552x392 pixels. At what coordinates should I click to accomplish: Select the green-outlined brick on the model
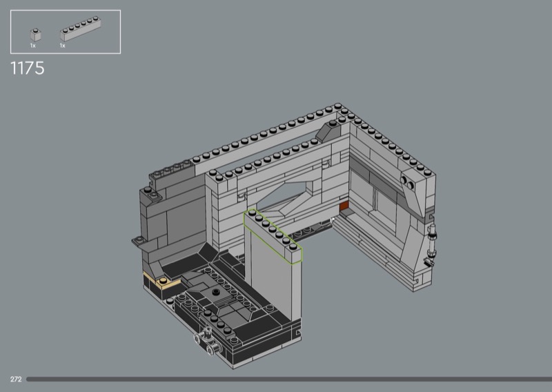[x=276, y=236]
